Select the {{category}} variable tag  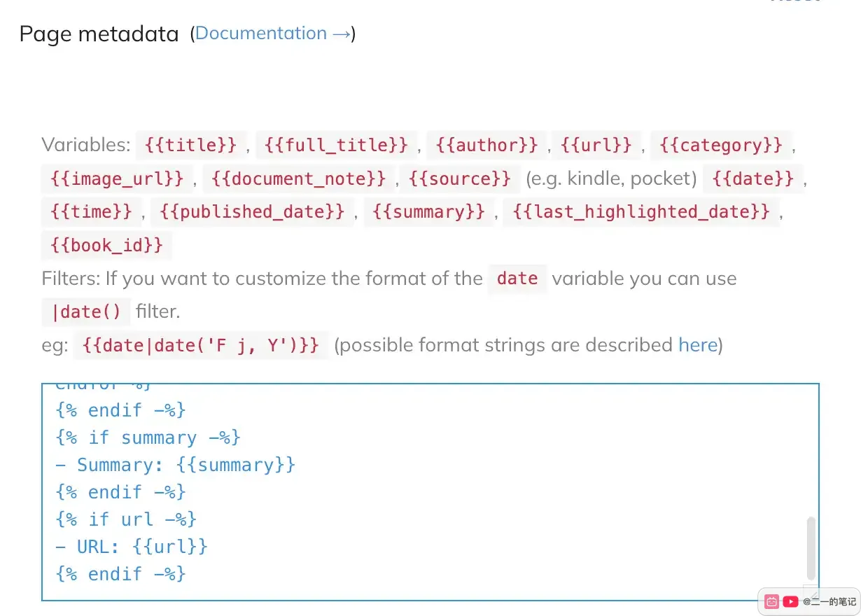click(722, 145)
